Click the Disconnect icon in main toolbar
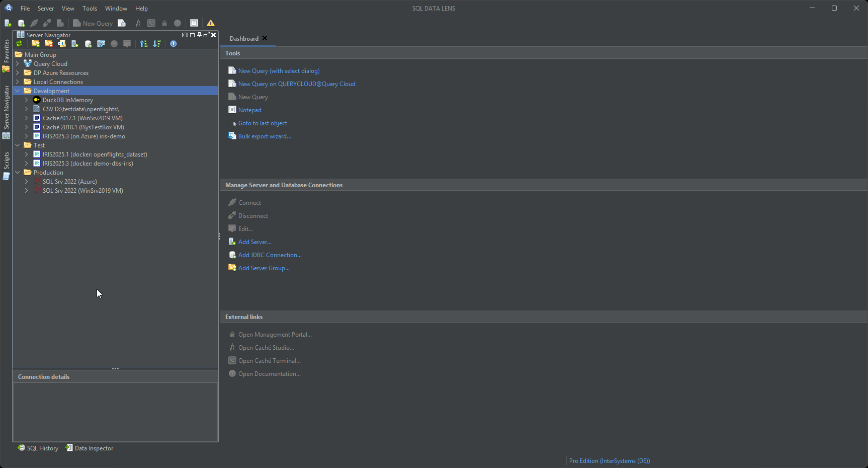This screenshot has width=868, height=468. [x=47, y=23]
